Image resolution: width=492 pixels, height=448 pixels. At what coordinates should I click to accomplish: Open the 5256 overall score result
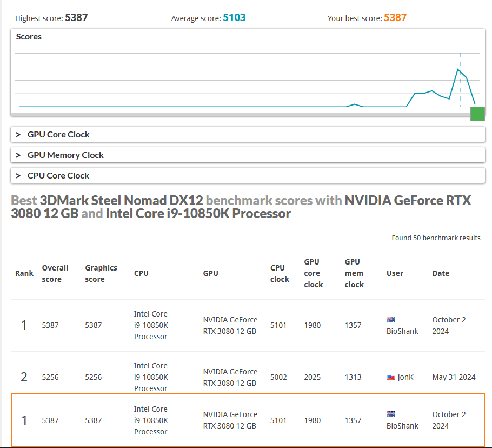coord(50,377)
